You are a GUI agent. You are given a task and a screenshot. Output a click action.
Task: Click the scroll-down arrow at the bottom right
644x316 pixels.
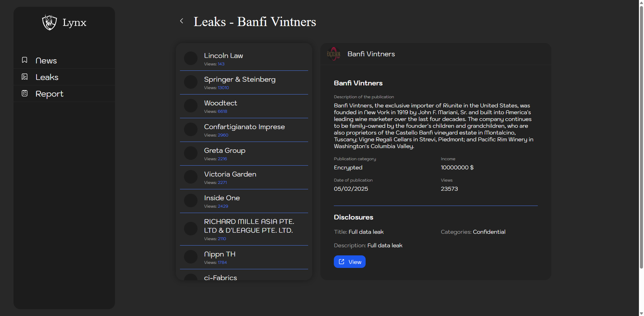[641, 313]
